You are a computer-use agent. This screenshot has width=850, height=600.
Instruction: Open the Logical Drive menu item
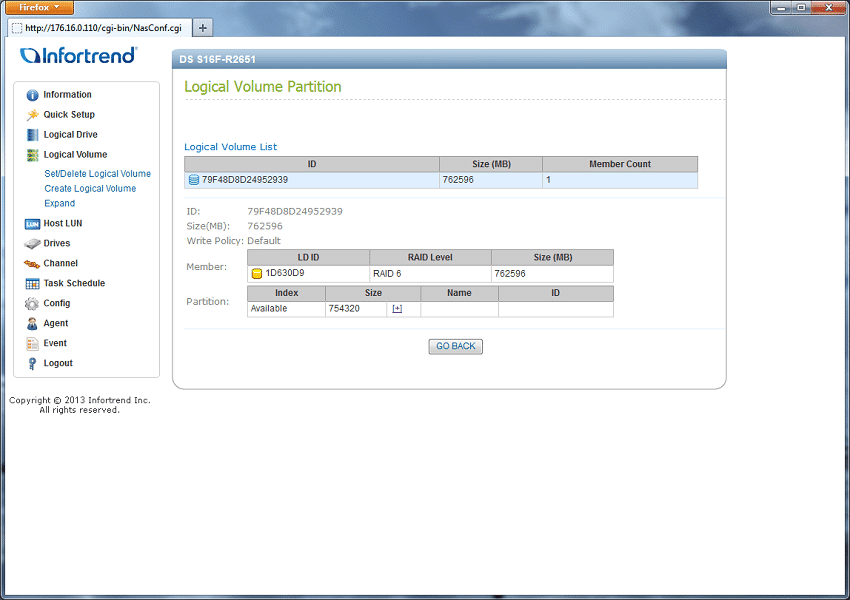(70, 134)
